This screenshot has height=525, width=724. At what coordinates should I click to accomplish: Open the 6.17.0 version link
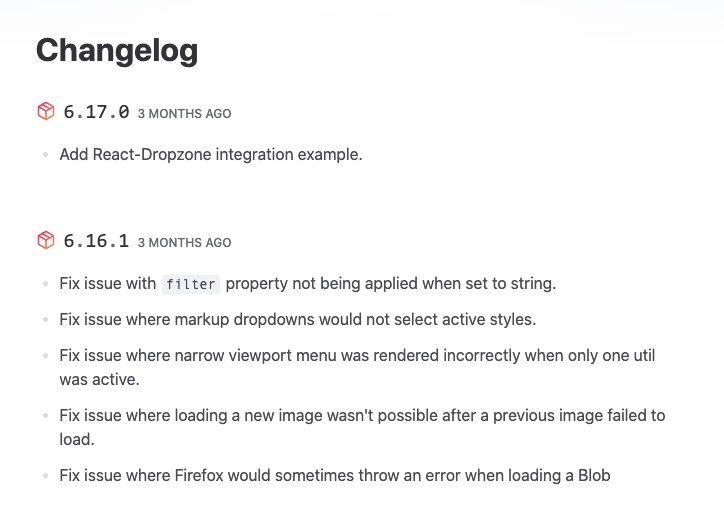96,112
